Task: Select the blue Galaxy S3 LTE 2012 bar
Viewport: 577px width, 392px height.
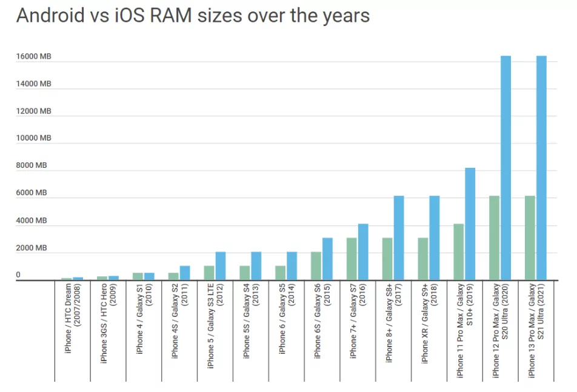Action: (220, 266)
